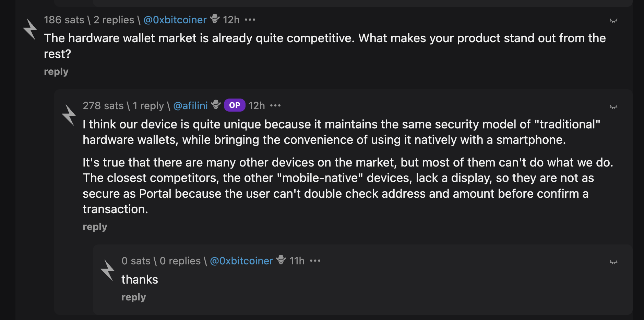The width and height of the screenshot is (644, 320).
Task: Click hat badge on 11h @0xbitcoiner comment
Action: (281, 260)
